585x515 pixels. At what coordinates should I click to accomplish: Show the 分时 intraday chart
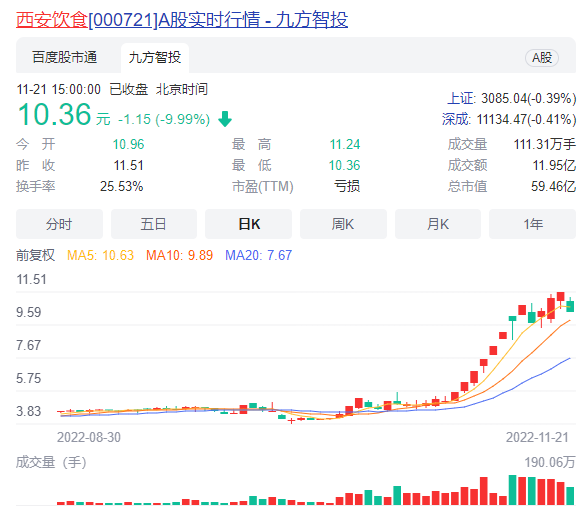59,224
